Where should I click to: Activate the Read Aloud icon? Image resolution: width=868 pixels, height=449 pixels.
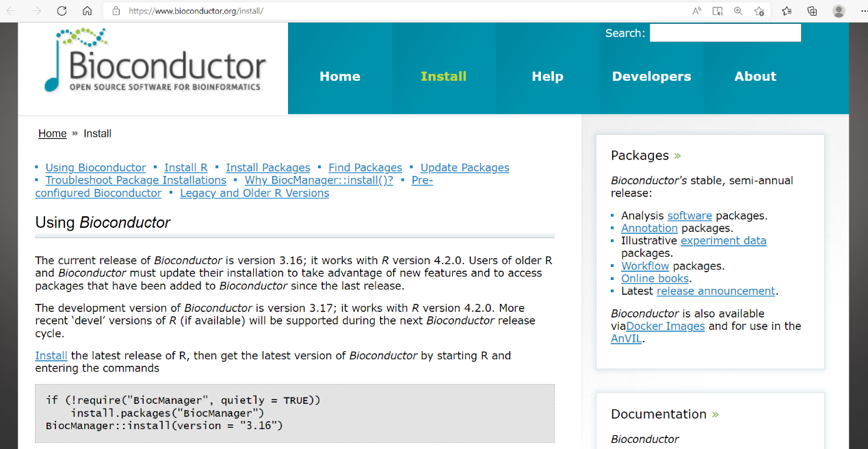697,11
